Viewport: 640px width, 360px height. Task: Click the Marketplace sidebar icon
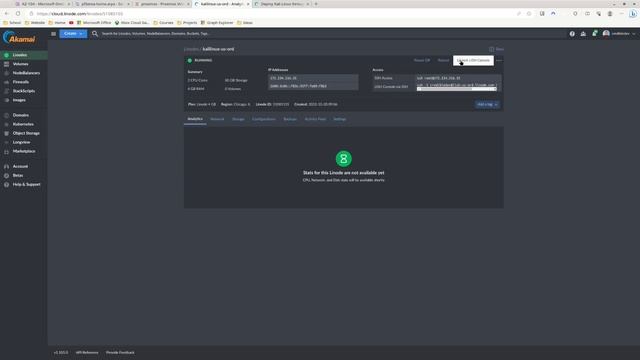(6, 151)
